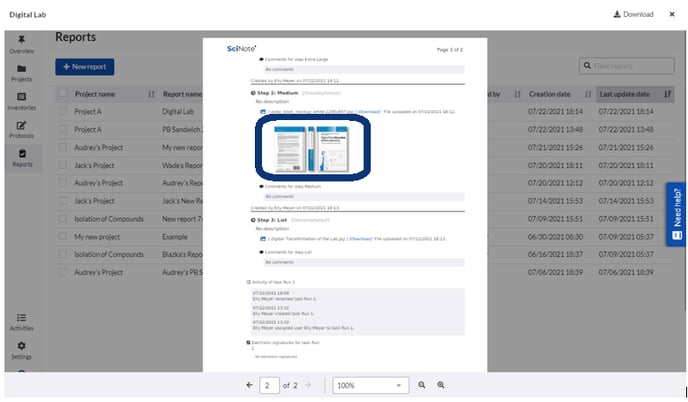Viewport: 688px width, 402px height.
Task: Click creation date 06/30/2021 08:30
Action: tap(555, 237)
